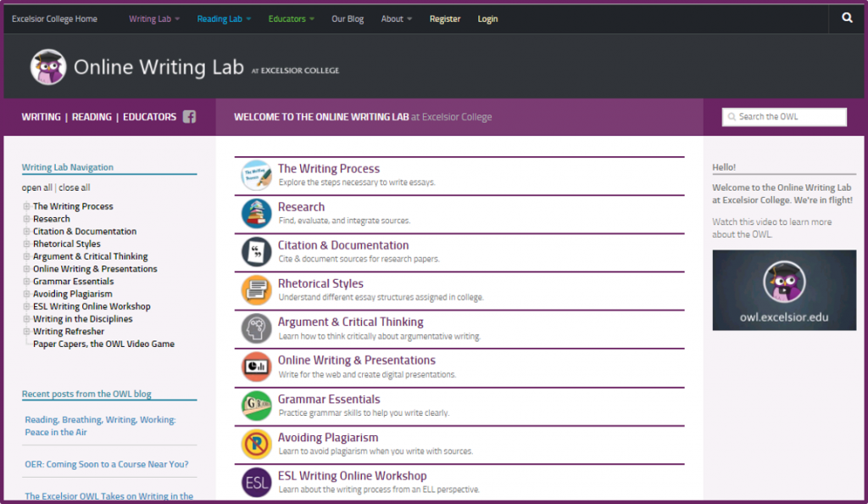Expand Online Writing & Presentations tree node

tap(26, 269)
